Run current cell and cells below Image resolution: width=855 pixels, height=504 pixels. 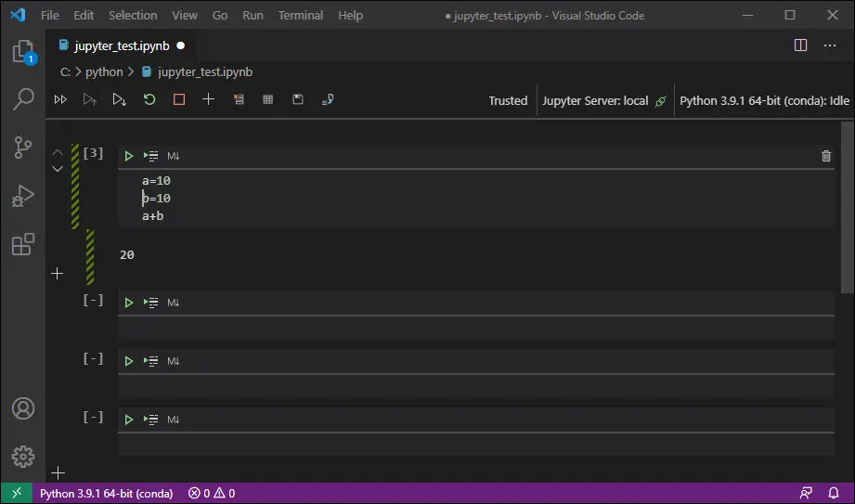pos(120,100)
